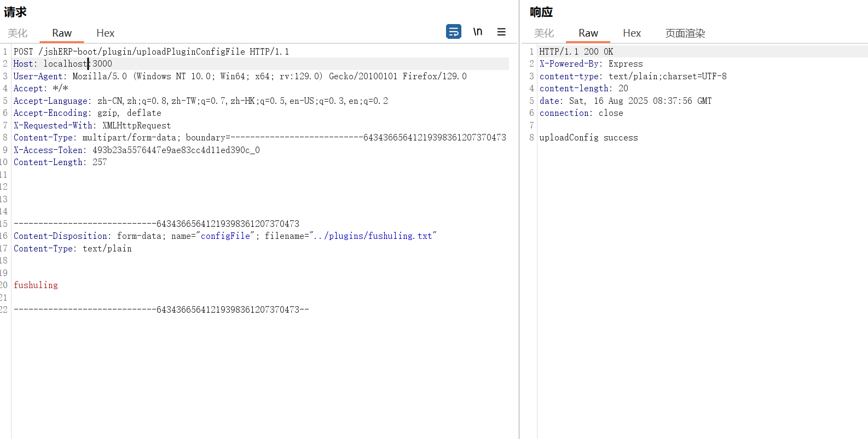Screen dimensions: 868x439
Task: Select the response Raw tab
Action: pyautogui.click(x=588, y=33)
